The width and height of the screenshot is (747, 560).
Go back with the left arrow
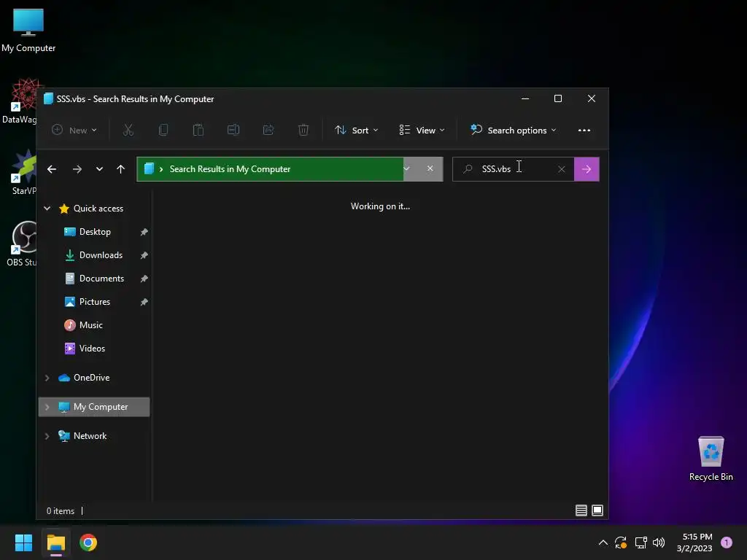(x=52, y=169)
